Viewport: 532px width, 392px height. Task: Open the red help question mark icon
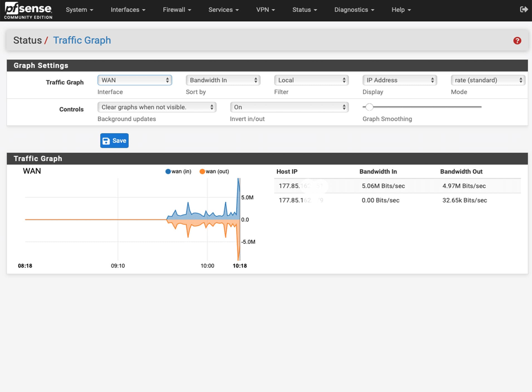tap(517, 41)
